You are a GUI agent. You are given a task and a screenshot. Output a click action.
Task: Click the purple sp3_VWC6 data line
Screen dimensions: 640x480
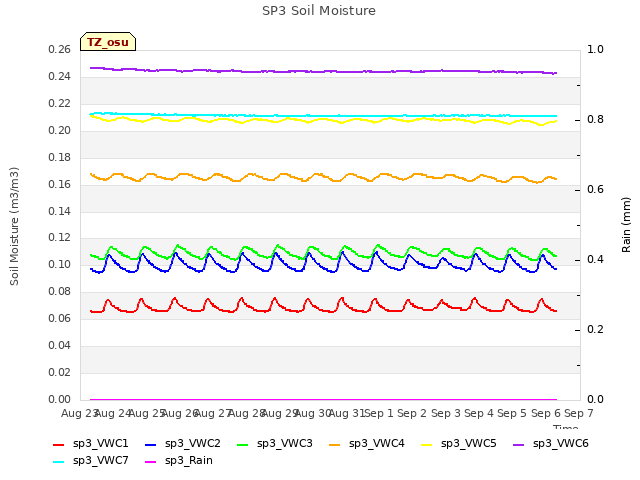(322, 71)
